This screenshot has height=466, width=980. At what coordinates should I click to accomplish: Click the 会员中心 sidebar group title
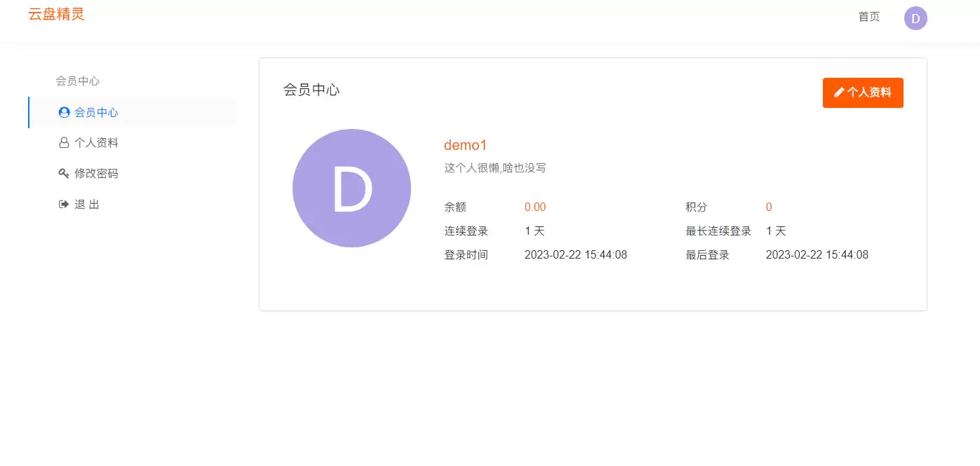click(78, 81)
